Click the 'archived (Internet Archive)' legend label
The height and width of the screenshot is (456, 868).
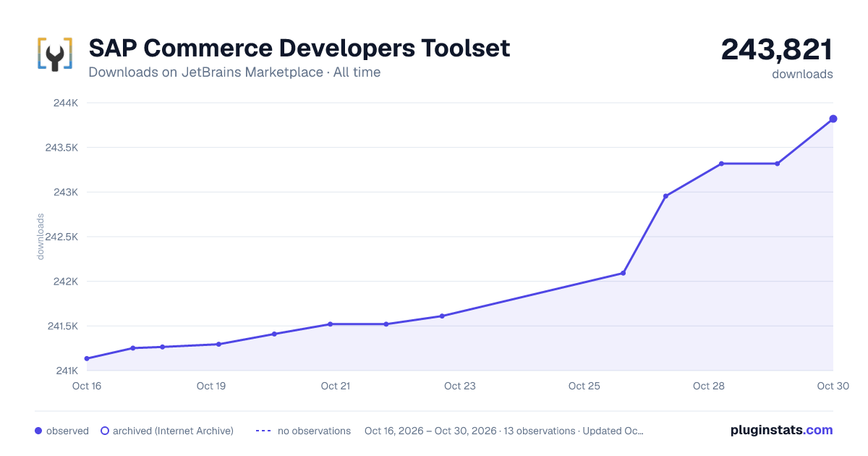(x=173, y=431)
